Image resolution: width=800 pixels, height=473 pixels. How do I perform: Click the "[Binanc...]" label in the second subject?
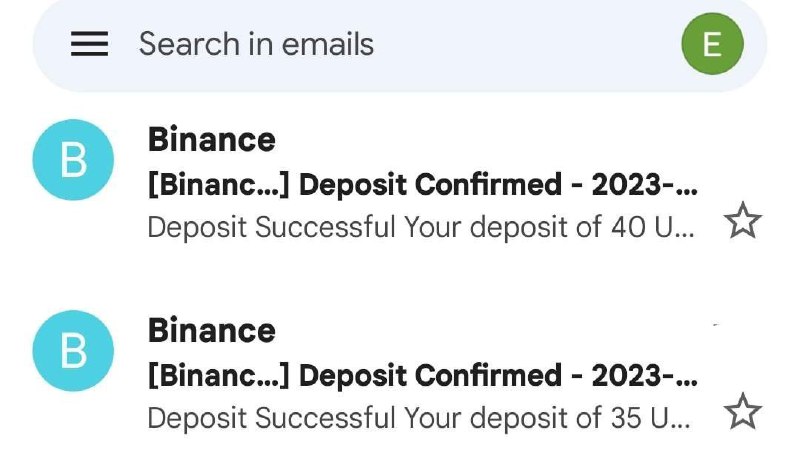pos(218,376)
